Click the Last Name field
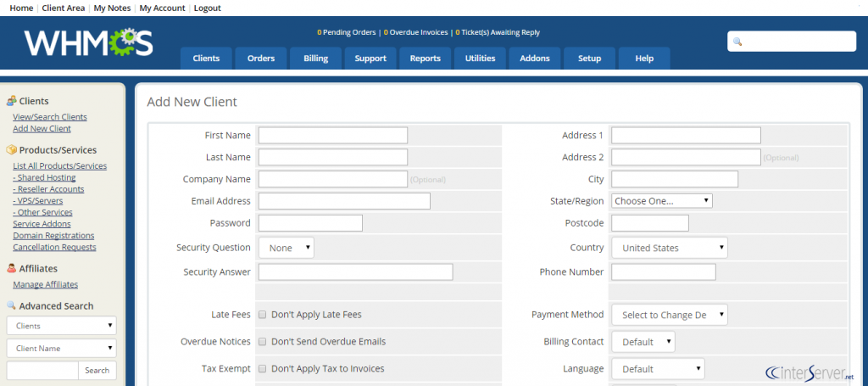Image resolution: width=868 pixels, height=386 pixels. [333, 157]
